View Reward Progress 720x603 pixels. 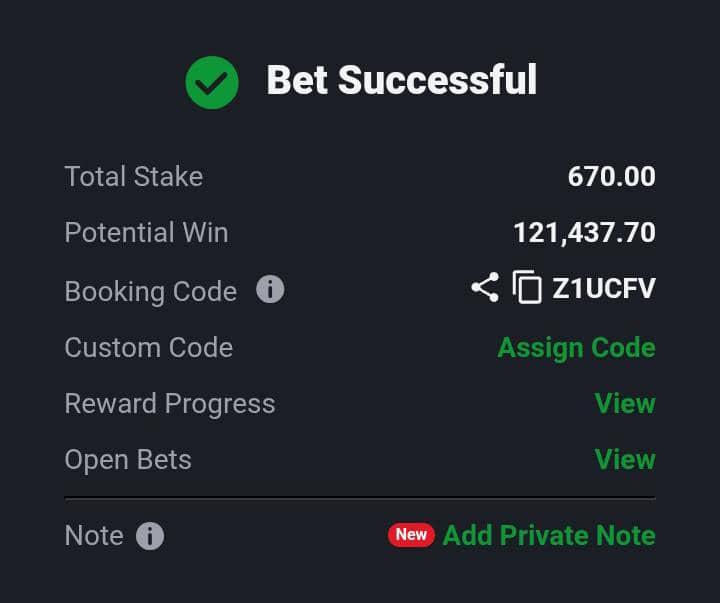pyautogui.click(x=625, y=404)
